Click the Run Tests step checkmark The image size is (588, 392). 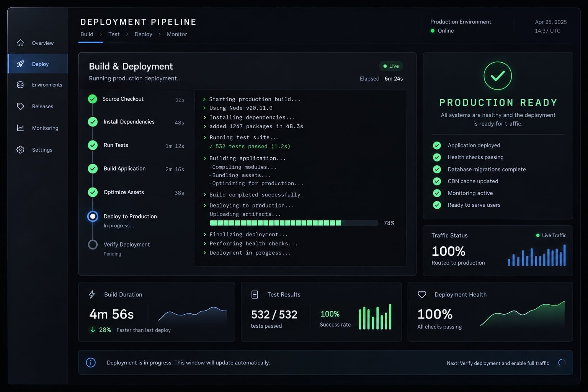pyautogui.click(x=93, y=145)
